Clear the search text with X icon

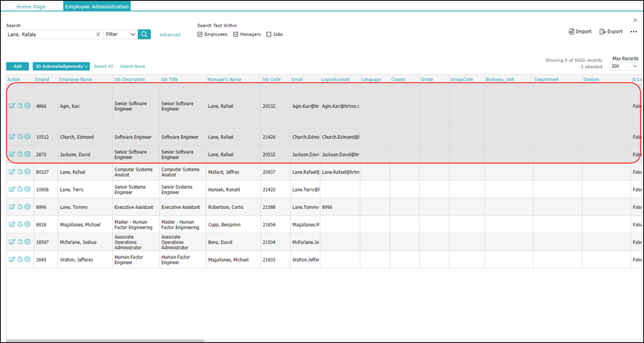(98, 34)
